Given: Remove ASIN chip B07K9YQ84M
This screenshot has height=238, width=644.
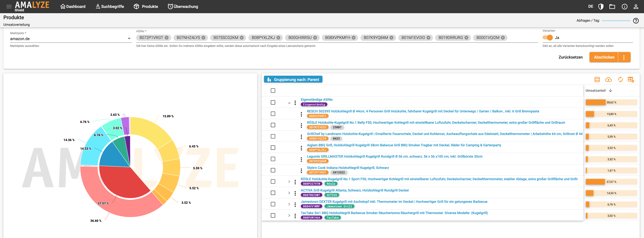Looking at the screenshot, I should [392, 38].
